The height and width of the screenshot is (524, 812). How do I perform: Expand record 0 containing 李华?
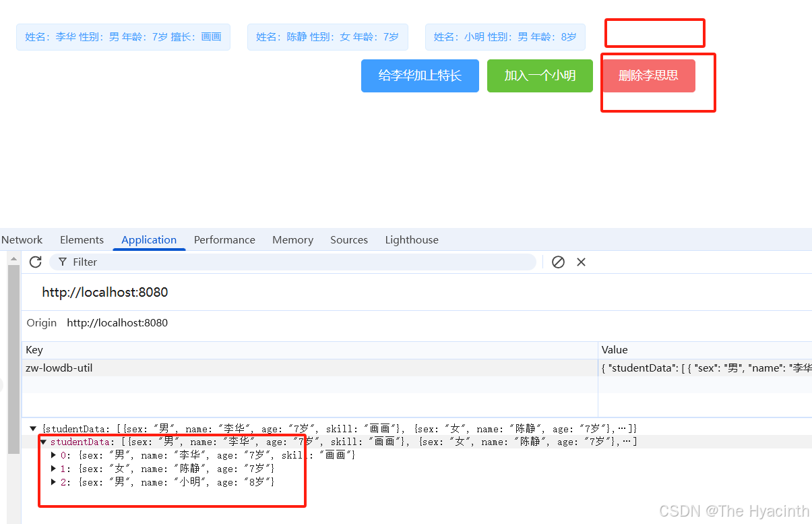(55, 455)
